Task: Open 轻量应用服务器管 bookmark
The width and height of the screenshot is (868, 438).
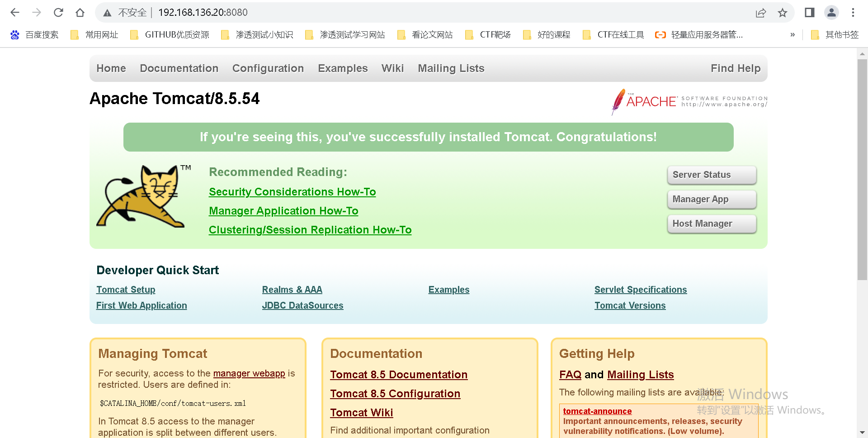Action: pyautogui.click(x=699, y=35)
